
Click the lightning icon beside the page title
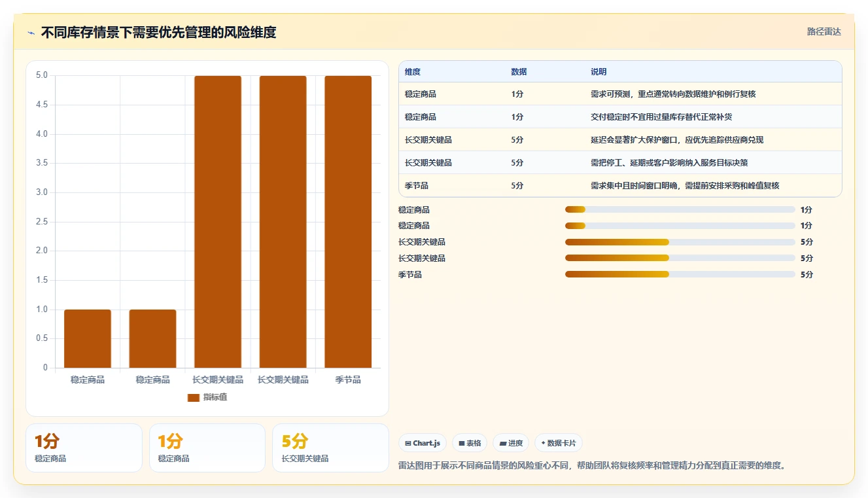pyautogui.click(x=31, y=33)
